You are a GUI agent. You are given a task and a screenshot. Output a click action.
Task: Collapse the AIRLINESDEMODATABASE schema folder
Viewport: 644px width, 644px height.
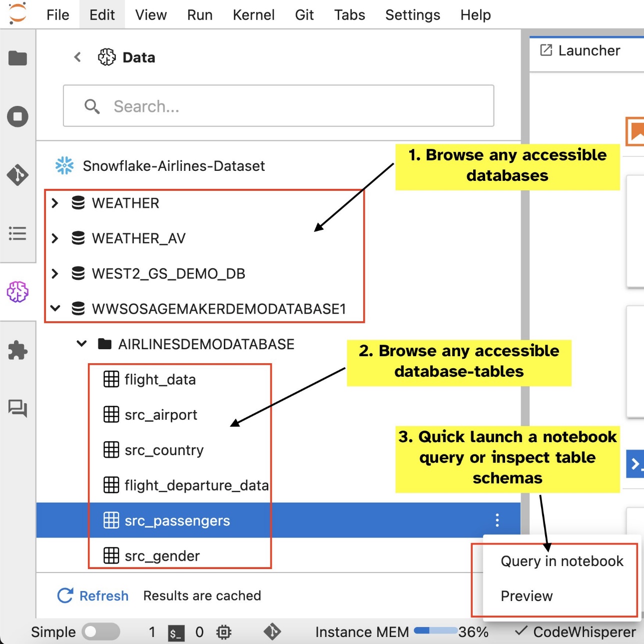81,344
